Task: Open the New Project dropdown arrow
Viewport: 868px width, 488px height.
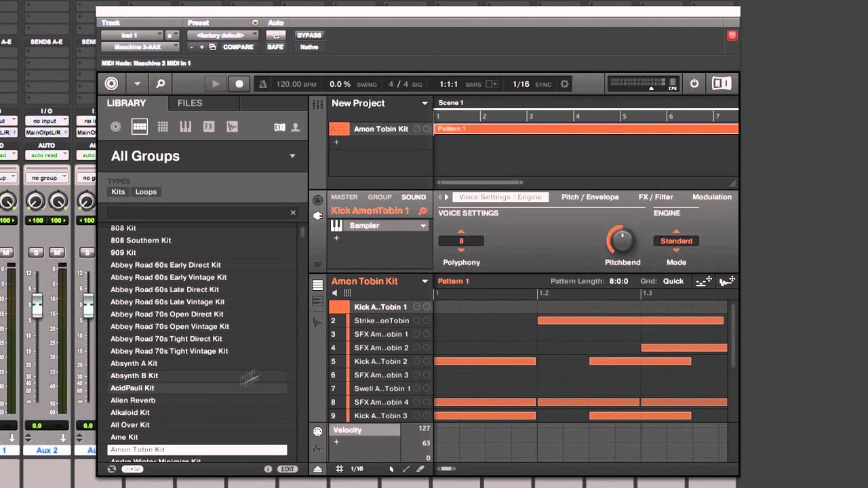Action: [425, 103]
